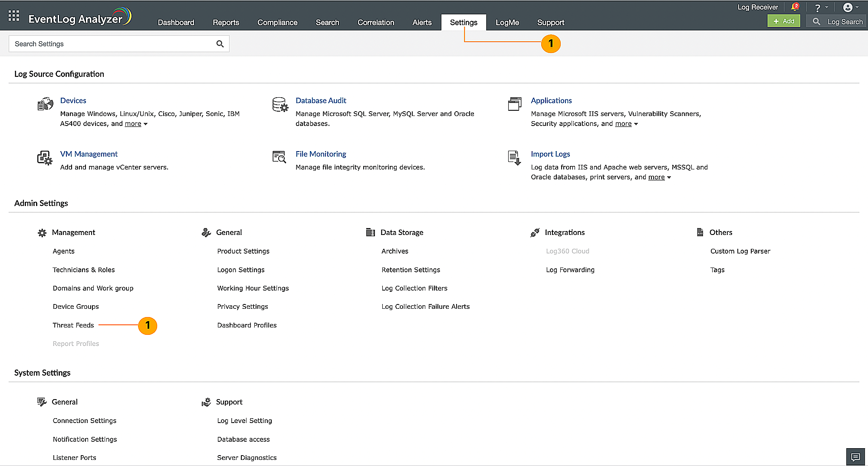The image size is (868, 466).
Task: Click the notification bell icon
Action: [795, 7]
